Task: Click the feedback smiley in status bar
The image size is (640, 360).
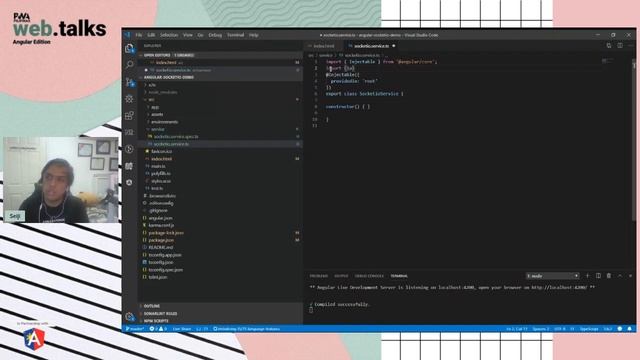Action: click(x=620, y=329)
